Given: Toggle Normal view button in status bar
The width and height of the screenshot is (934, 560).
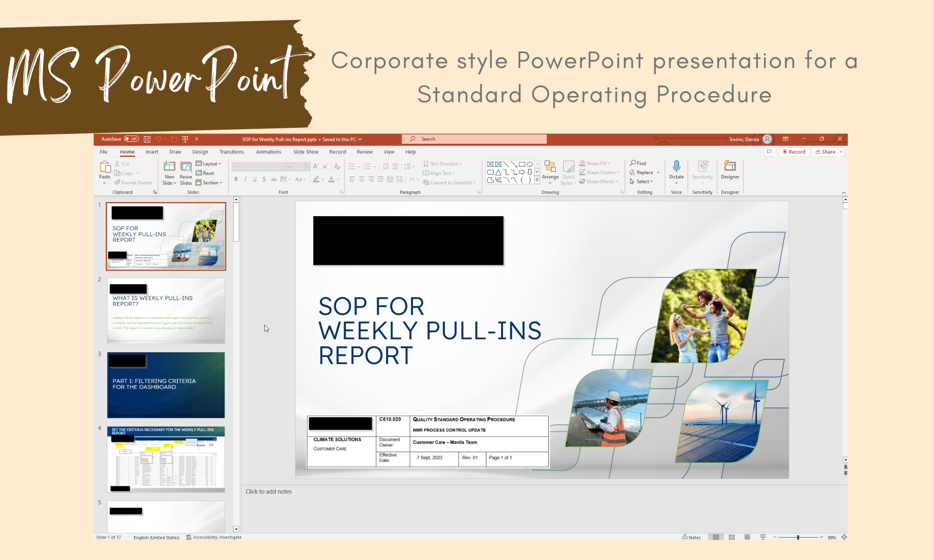Looking at the screenshot, I should [x=716, y=537].
